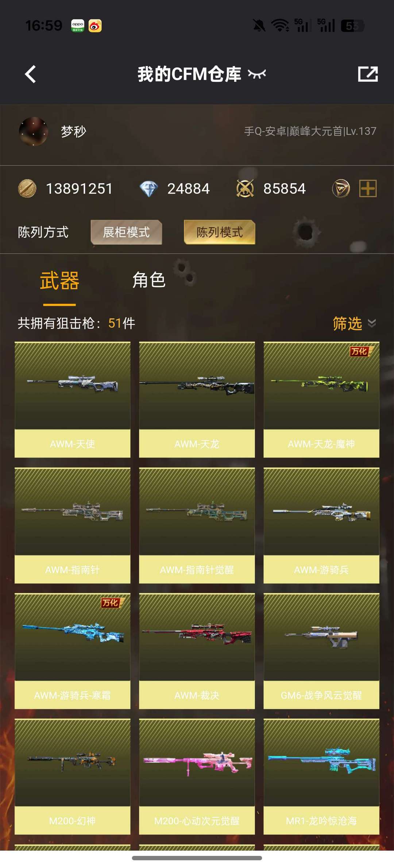Tap the square plus add icon
The height and width of the screenshot is (868, 394).
pyautogui.click(x=368, y=188)
